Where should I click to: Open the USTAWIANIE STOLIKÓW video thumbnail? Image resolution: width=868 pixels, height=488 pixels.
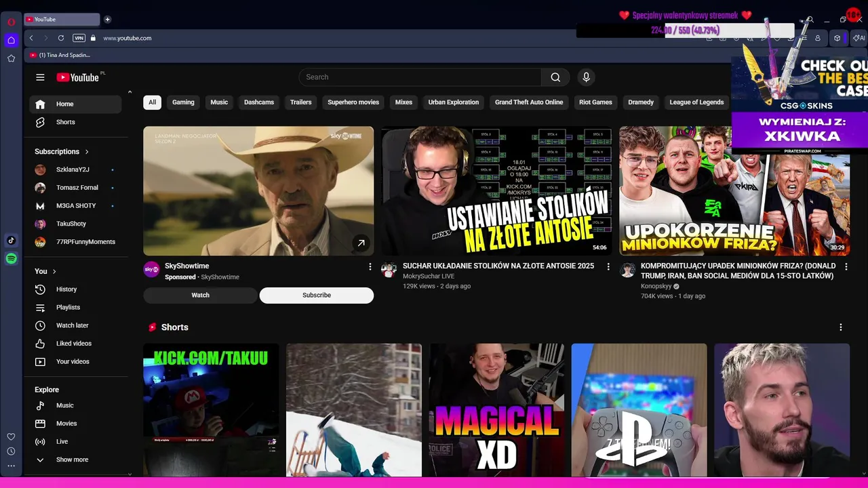[x=496, y=191]
